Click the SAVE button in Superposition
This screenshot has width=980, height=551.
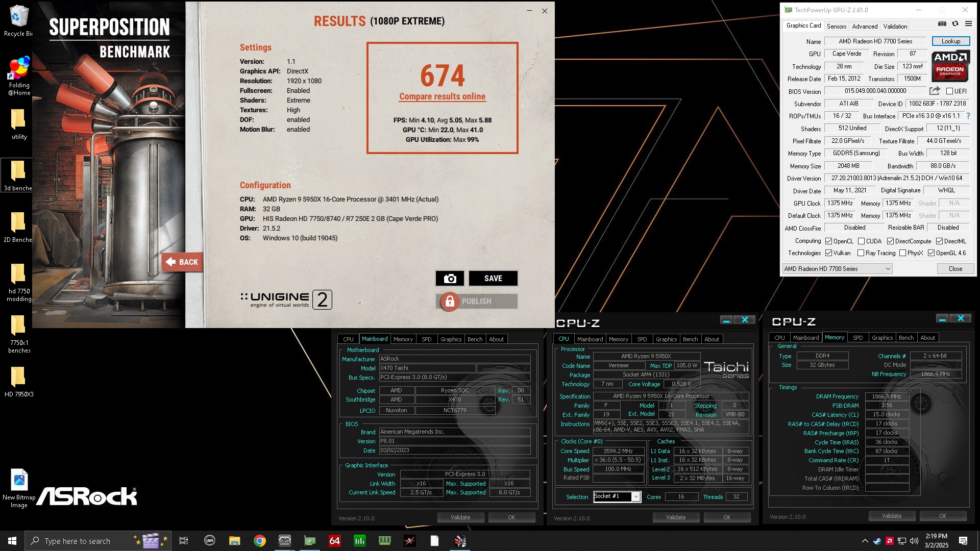pos(494,278)
